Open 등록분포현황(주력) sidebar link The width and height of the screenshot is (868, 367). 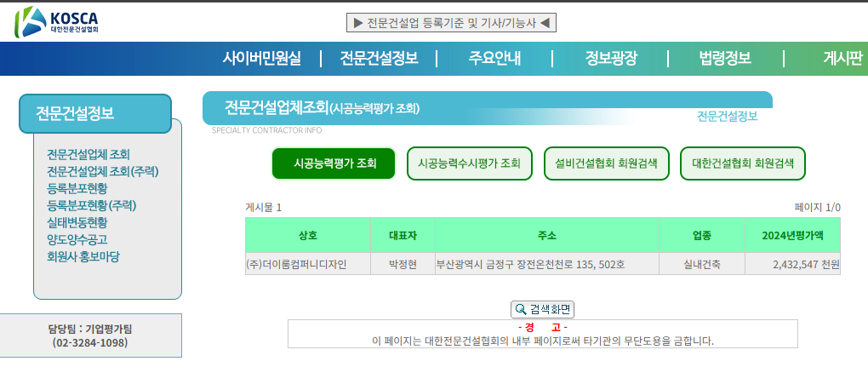point(92,206)
